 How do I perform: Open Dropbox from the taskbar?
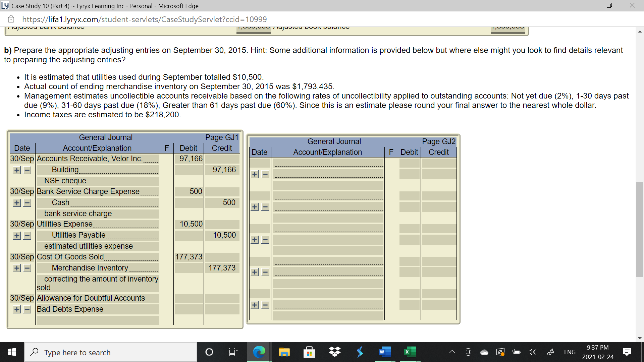coord(334,352)
